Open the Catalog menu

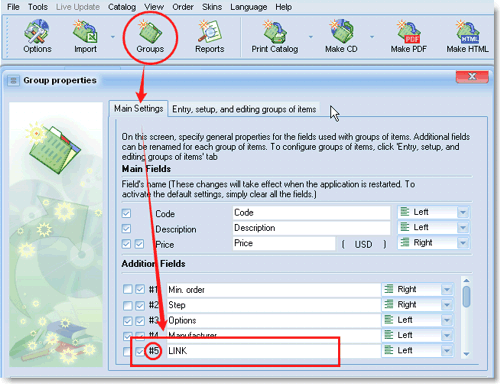[122, 7]
